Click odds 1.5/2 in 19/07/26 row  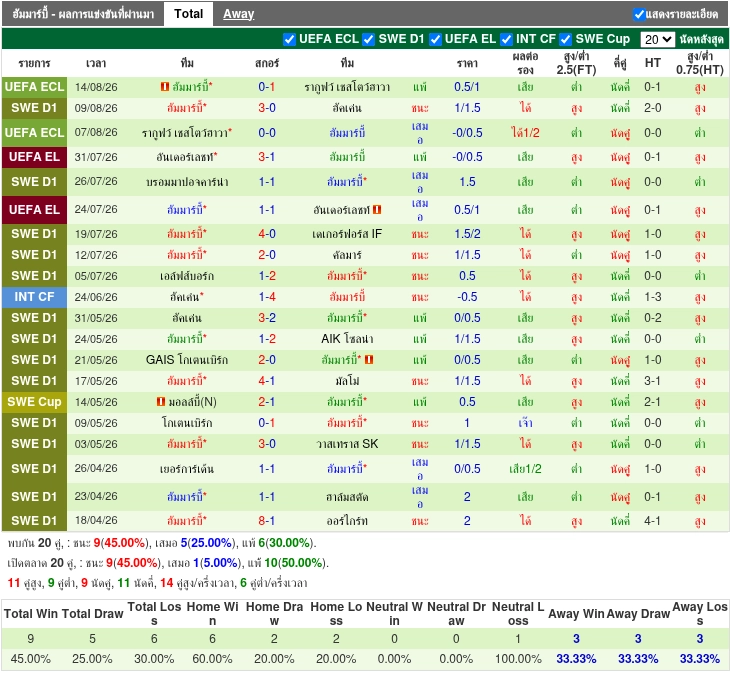pyautogui.click(x=467, y=234)
